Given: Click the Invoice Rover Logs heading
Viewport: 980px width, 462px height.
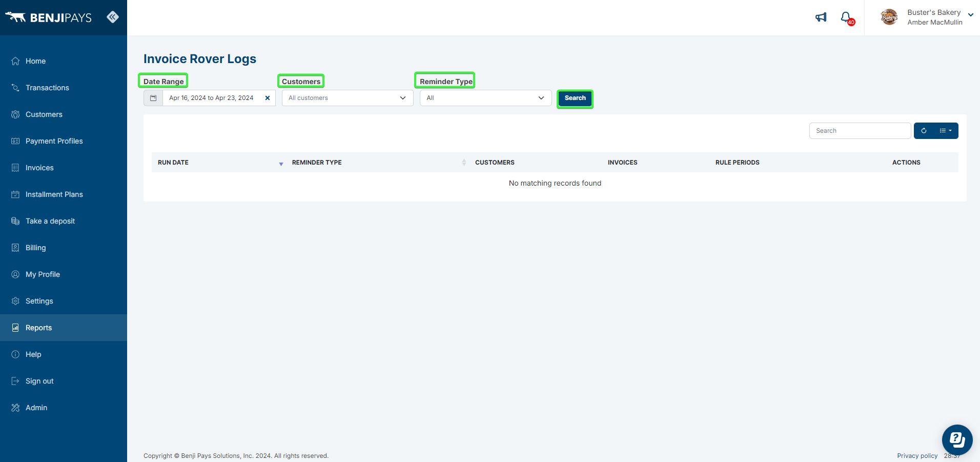Looking at the screenshot, I should point(200,59).
